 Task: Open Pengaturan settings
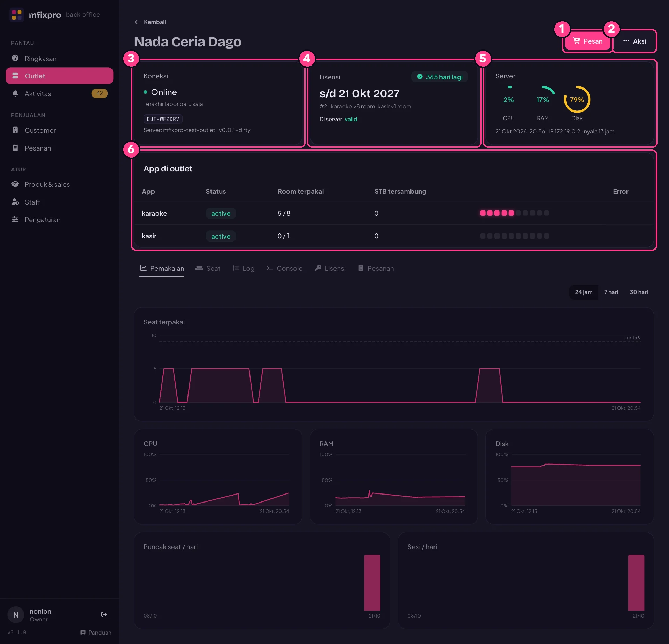click(59, 220)
